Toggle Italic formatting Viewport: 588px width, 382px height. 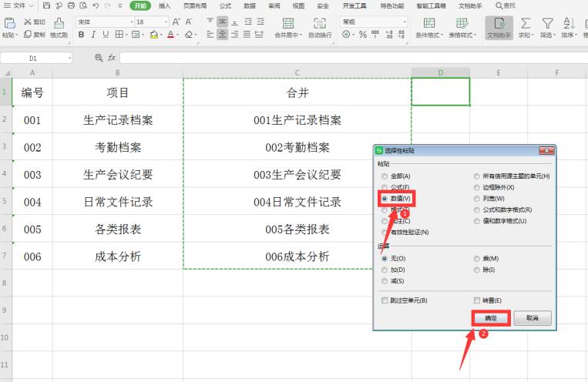(93, 35)
